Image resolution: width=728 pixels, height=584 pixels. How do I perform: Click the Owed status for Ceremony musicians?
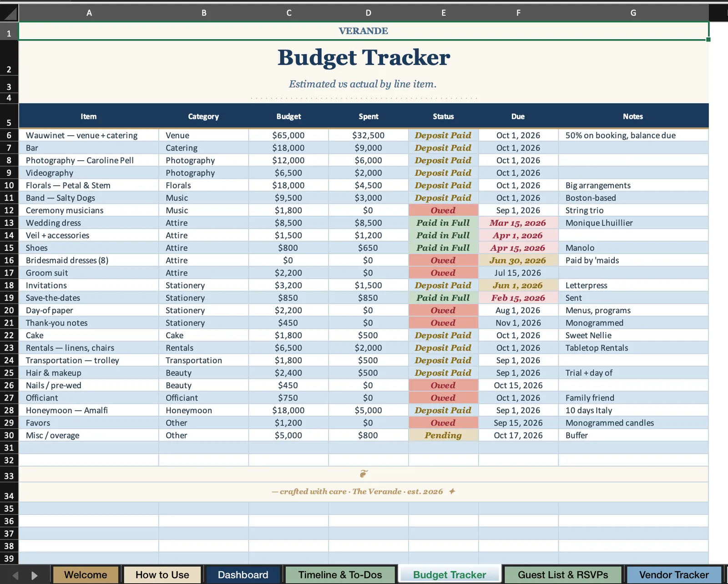[x=443, y=210]
